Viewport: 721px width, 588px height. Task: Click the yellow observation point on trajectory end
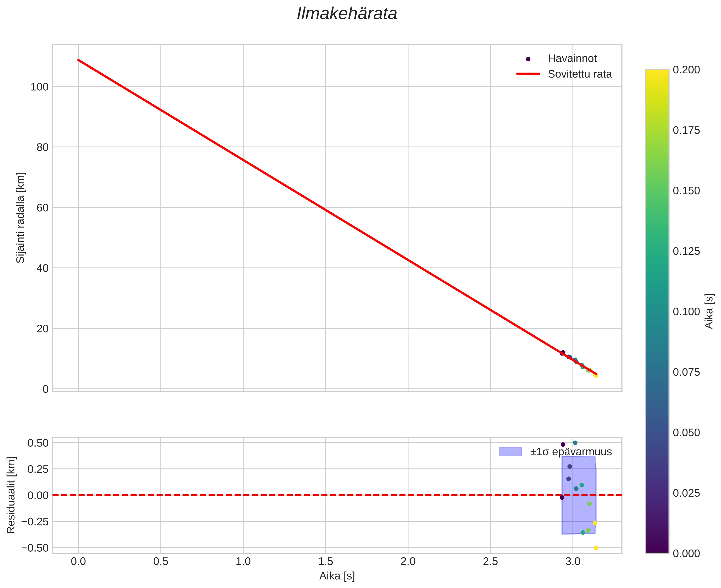[596, 375]
